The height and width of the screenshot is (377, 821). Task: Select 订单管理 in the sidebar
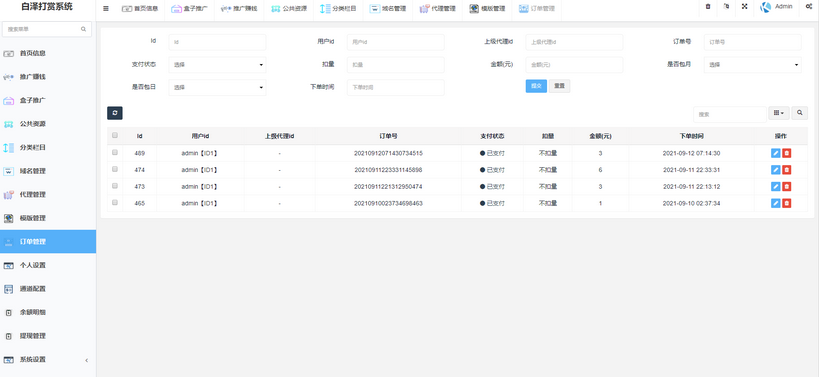click(x=48, y=242)
